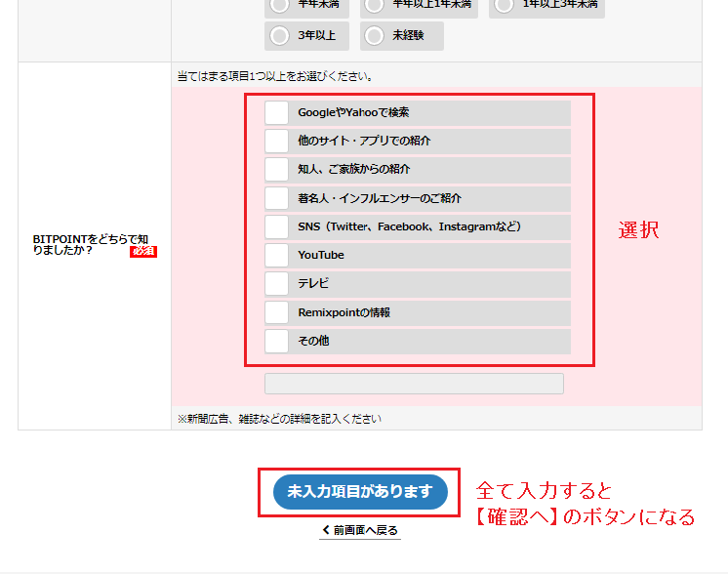Choose the '半年以上1年未満' radio option
This screenshot has height=574, width=728.
coord(376,5)
